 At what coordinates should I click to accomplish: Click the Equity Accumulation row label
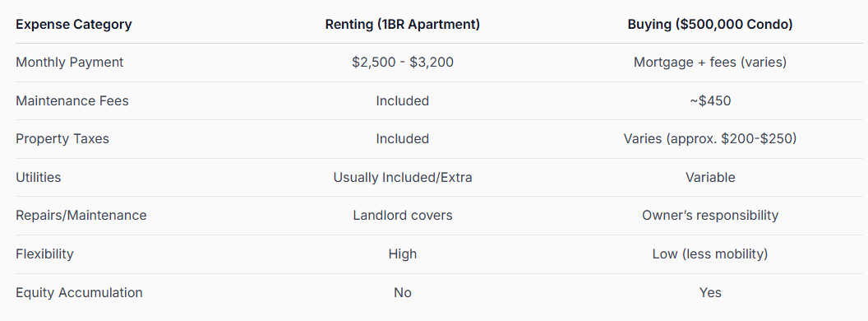pyautogui.click(x=79, y=292)
